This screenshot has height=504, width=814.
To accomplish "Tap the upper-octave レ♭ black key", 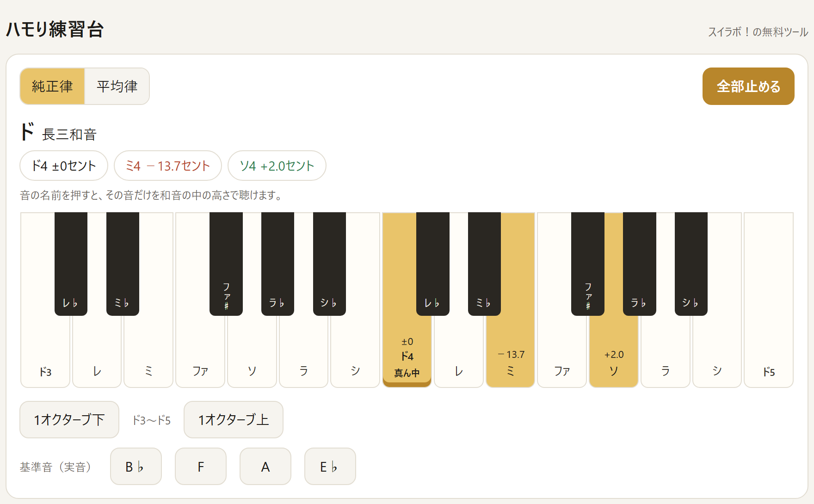I will coord(433,264).
